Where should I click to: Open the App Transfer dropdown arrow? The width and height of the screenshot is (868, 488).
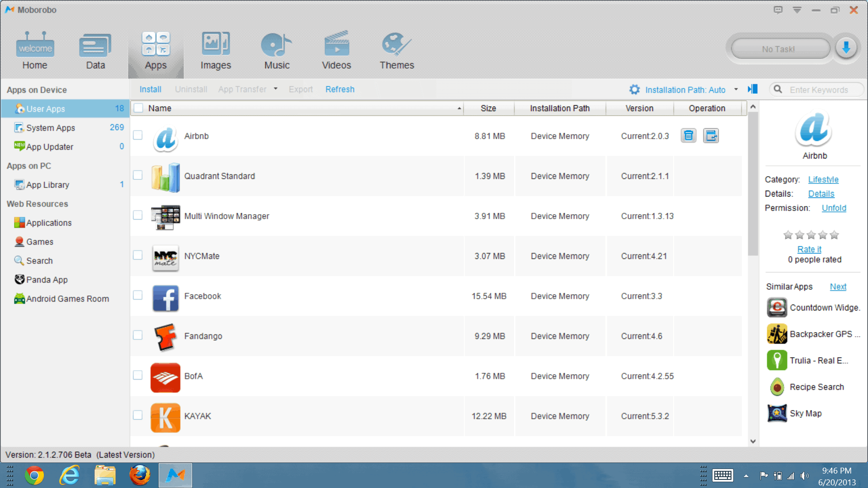click(x=275, y=89)
